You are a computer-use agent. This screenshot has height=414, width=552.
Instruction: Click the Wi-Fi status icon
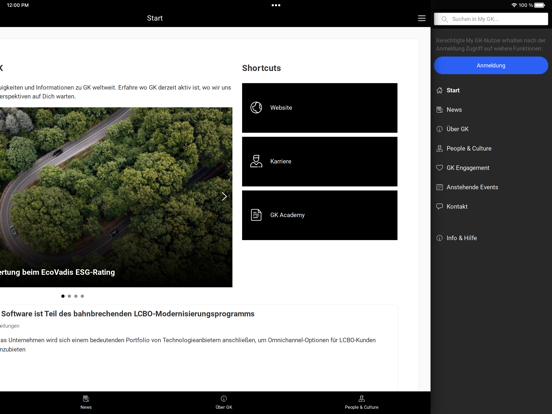point(514,5)
